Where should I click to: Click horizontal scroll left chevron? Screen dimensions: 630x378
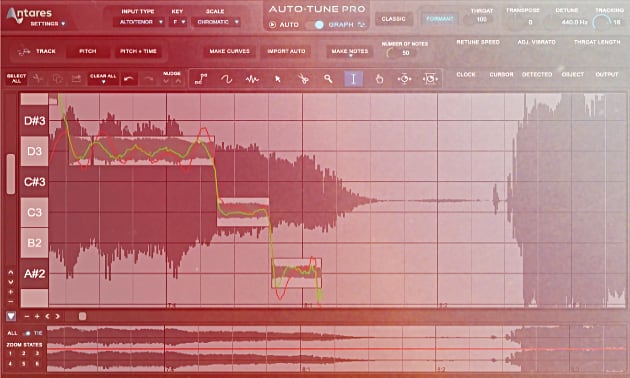coord(47,317)
